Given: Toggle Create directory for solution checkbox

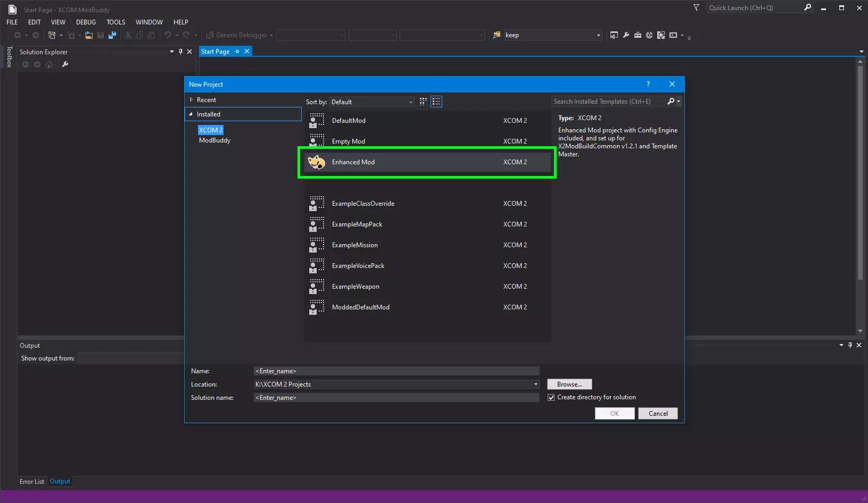Looking at the screenshot, I should [551, 397].
